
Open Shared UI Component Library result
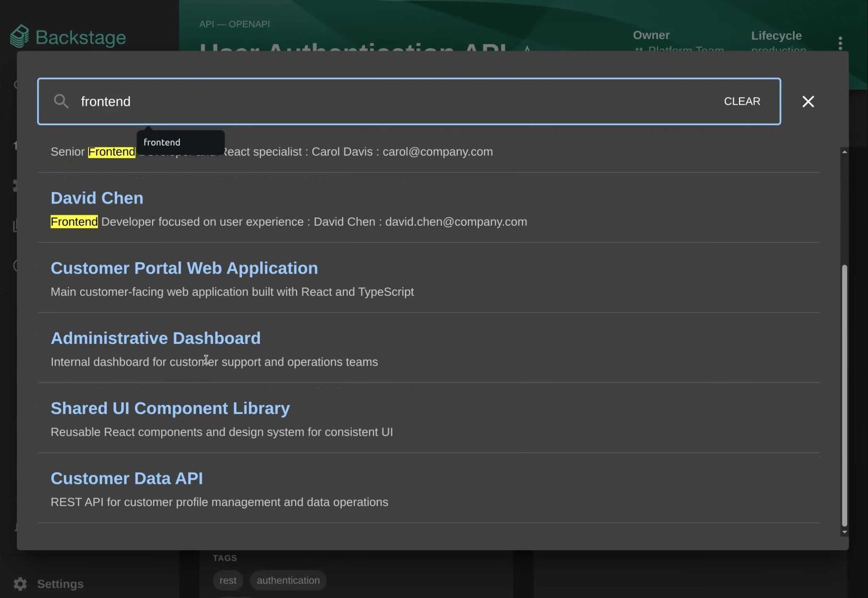(x=170, y=408)
